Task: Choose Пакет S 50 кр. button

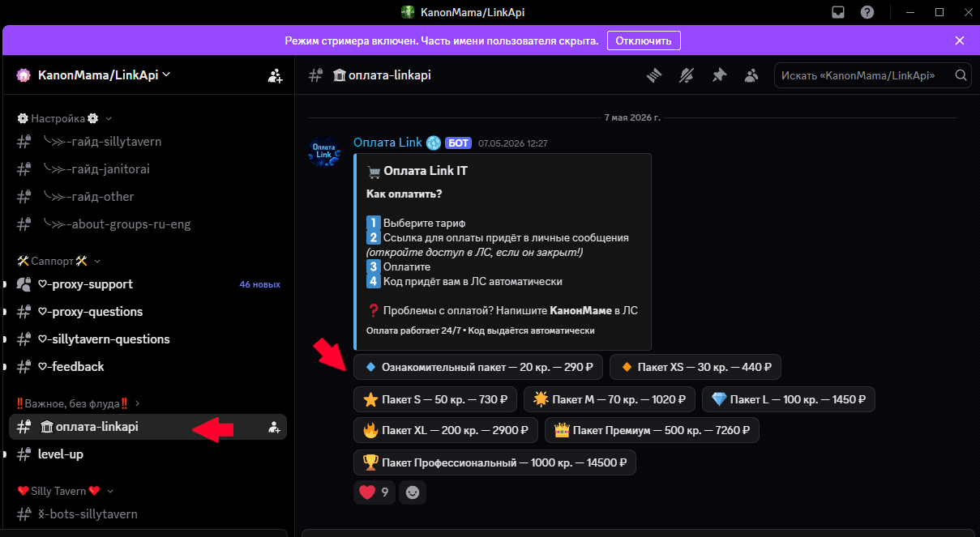Action: click(435, 399)
